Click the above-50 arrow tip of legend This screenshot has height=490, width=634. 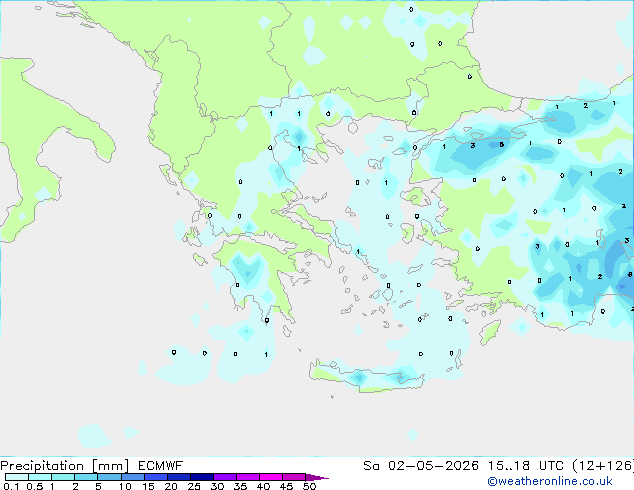pyautogui.click(x=317, y=477)
